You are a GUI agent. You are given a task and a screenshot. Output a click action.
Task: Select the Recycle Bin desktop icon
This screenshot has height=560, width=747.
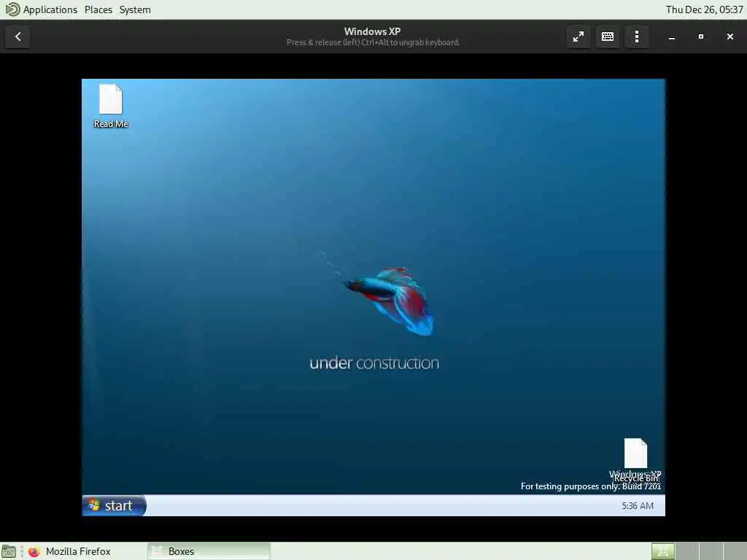coord(635,459)
